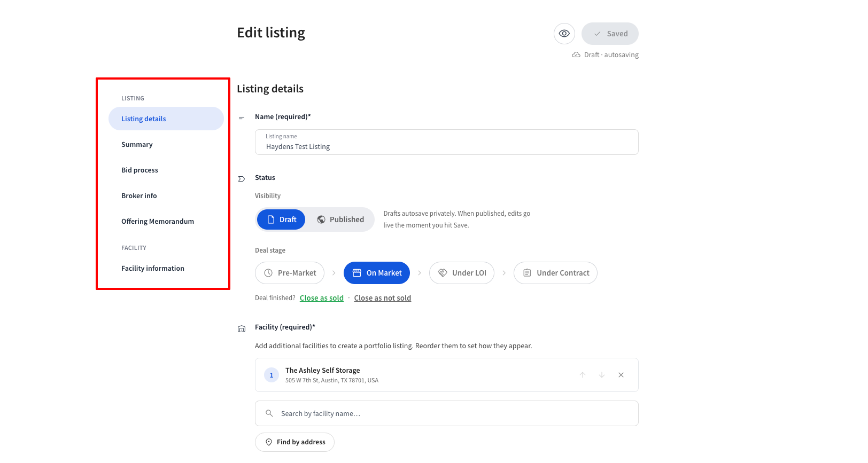Click the cloud autosaving status icon

(576, 55)
